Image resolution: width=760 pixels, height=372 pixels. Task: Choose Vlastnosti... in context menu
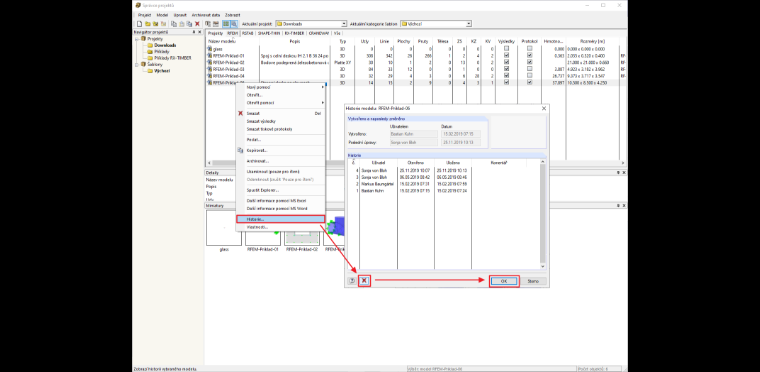pyautogui.click(x=281, y=226)
